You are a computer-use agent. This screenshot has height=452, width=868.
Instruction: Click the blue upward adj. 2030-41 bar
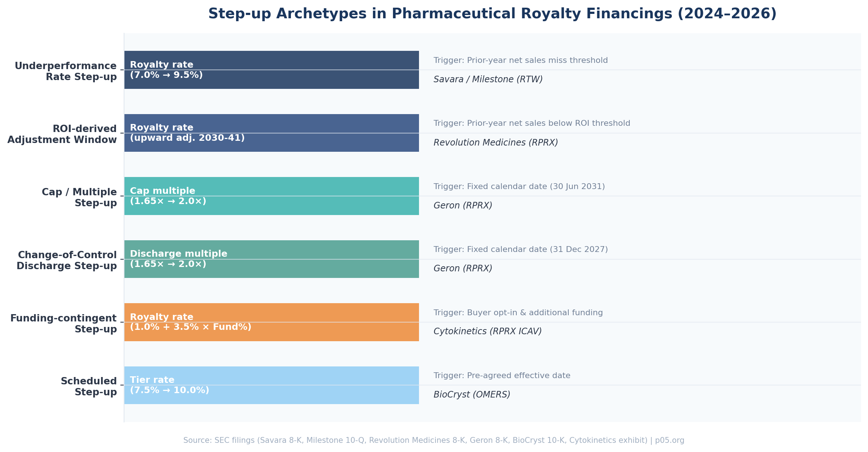click(271, 133)
